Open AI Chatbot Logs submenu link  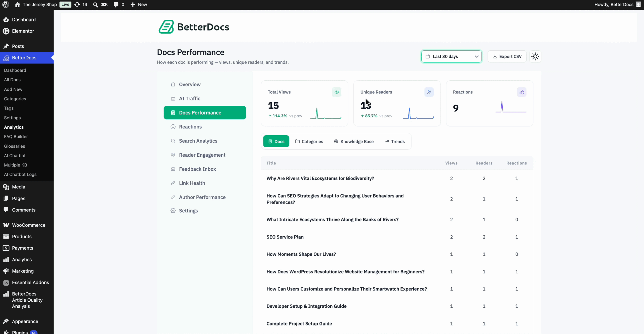pyautogui.click(x=20, y=174)
